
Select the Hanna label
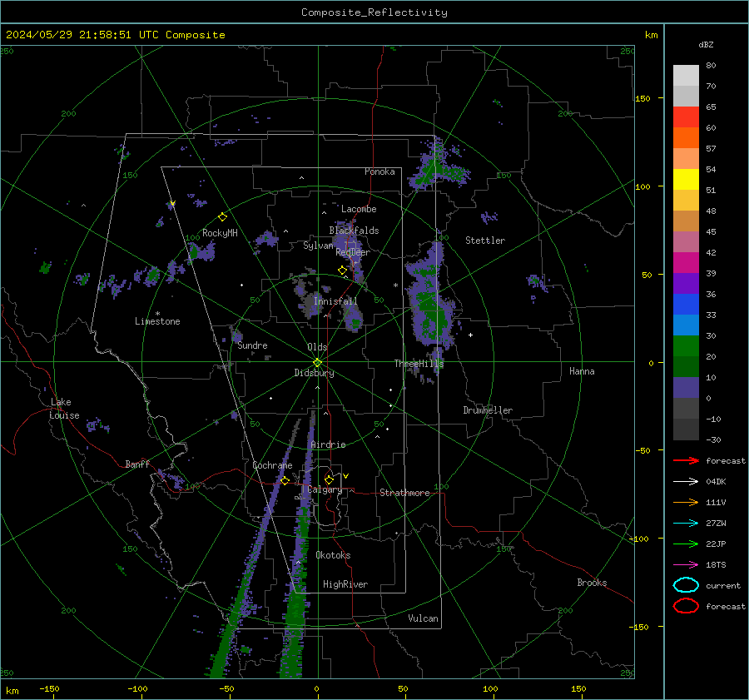tap(582, 371)
